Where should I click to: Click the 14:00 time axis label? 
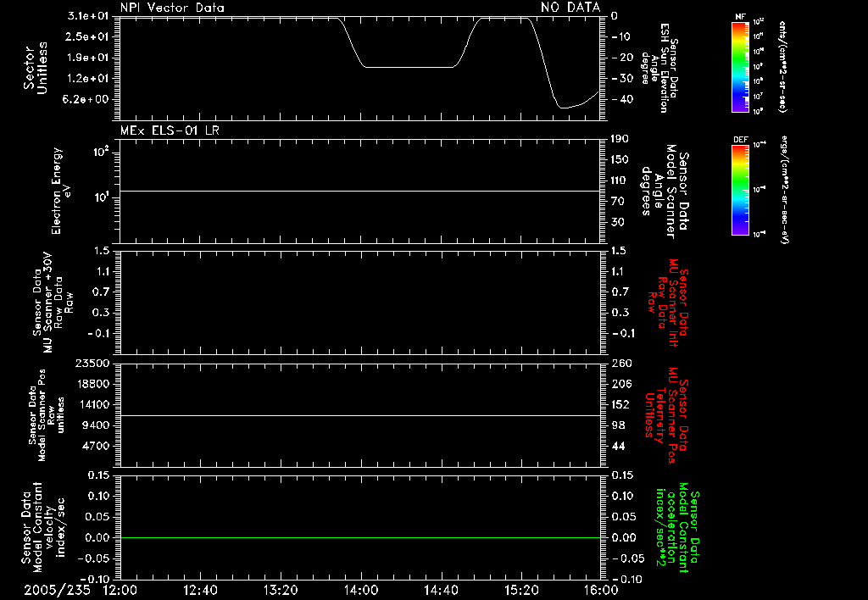click(x=361, y=590)
